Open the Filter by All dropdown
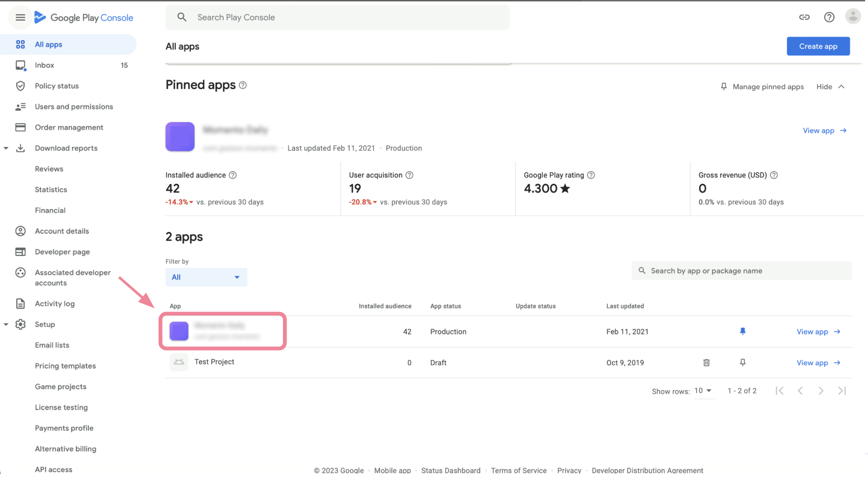Screen dimensions: 868x482 (x=206, y=277)
